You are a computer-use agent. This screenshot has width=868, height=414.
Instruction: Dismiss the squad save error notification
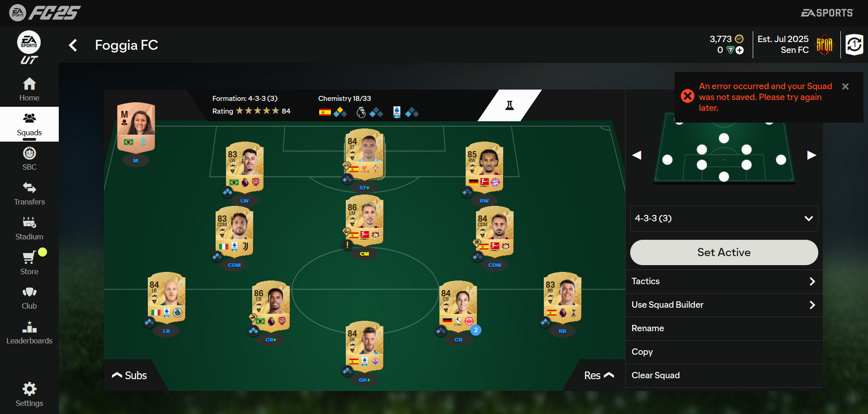[x=845, y=86]
